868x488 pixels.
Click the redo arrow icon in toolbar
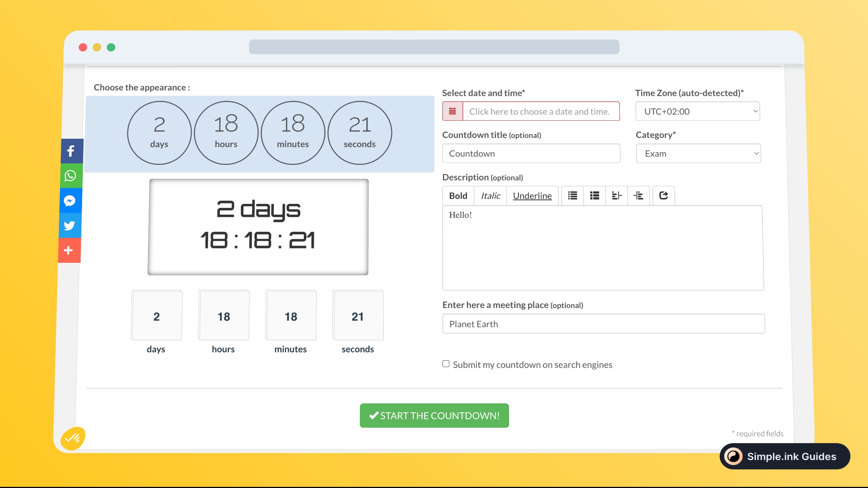point(664,196)
